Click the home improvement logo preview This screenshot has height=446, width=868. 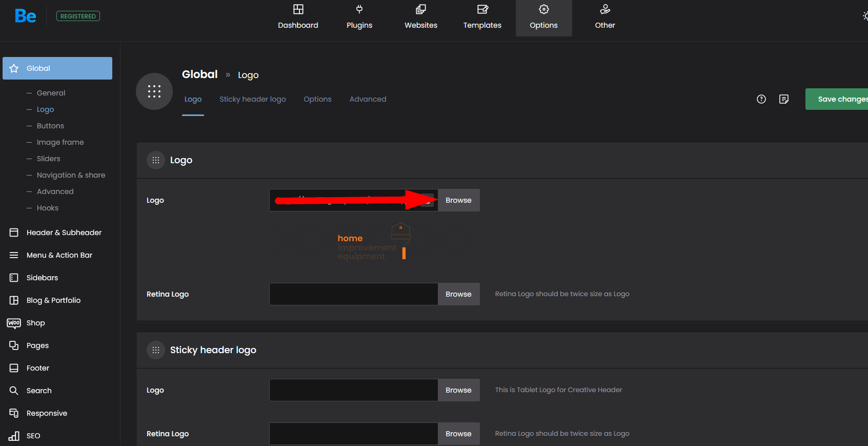374,242
